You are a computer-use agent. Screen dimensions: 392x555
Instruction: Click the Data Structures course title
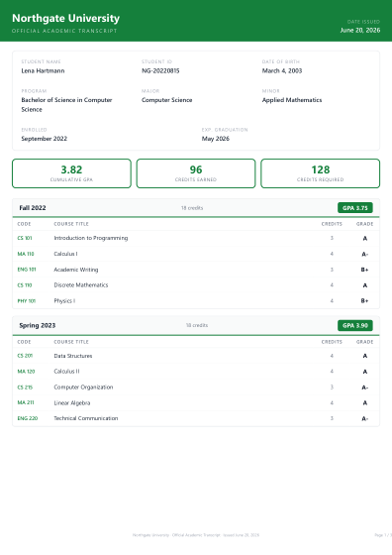pos(73,356)
